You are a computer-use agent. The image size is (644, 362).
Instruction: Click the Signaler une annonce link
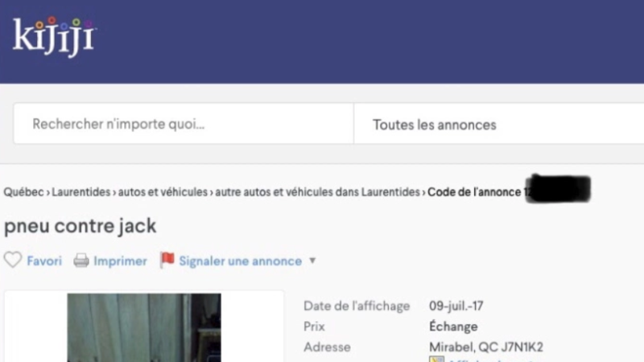[240, 261]
